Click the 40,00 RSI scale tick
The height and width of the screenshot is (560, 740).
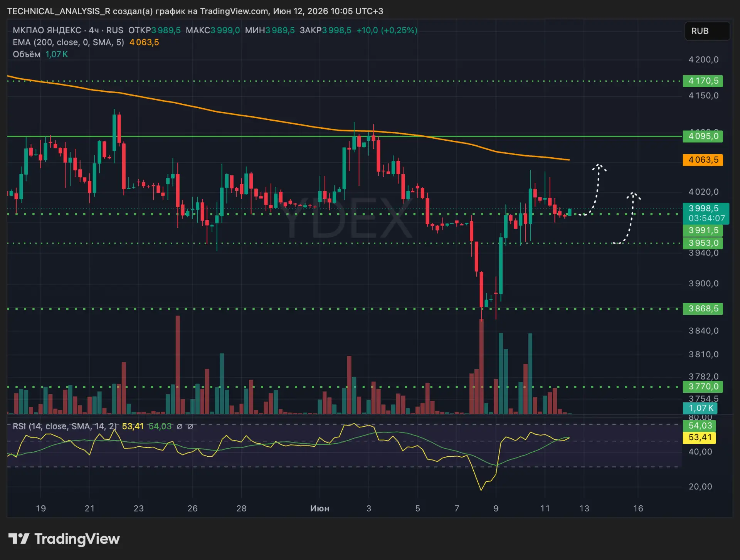tap(700, 452)
